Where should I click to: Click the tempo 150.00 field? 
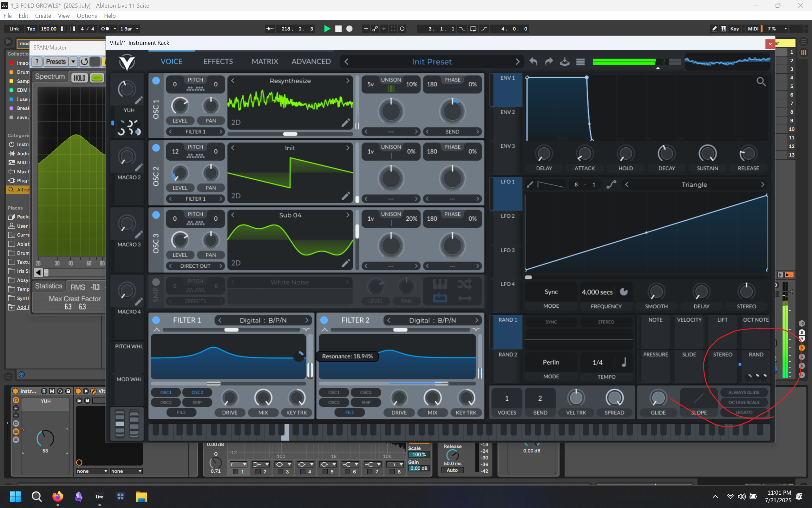[x=49, y=29]
